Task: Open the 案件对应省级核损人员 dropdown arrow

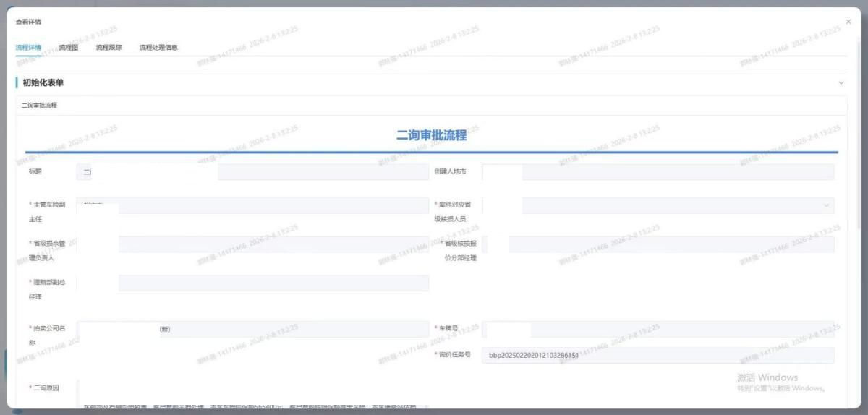Action: tap(826, 205)
